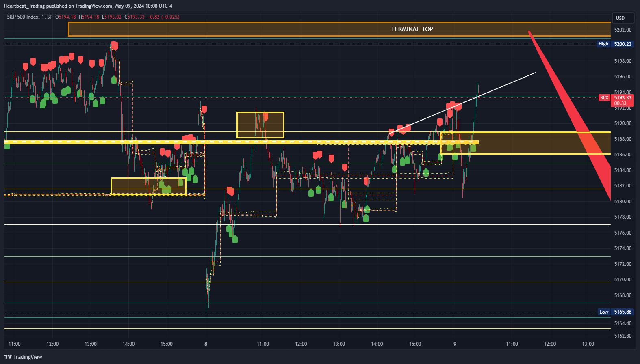Click the 5190.00 price scale label
The image size is (640, 364).
pos(623,123)
